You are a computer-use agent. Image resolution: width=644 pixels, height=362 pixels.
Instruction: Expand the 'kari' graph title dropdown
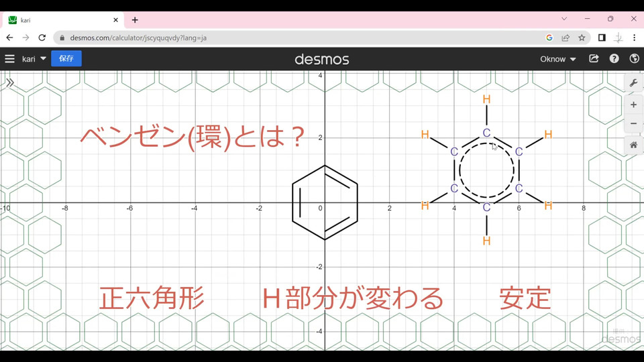34,59
